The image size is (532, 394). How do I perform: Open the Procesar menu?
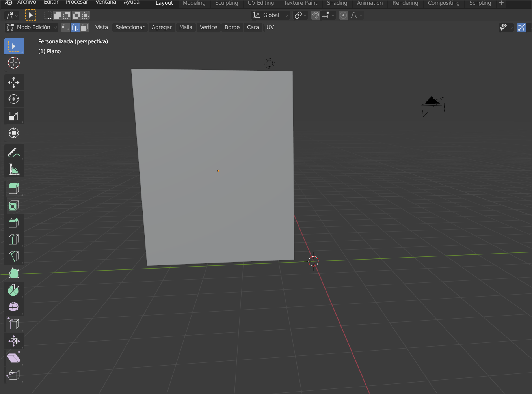click(77, 2)
